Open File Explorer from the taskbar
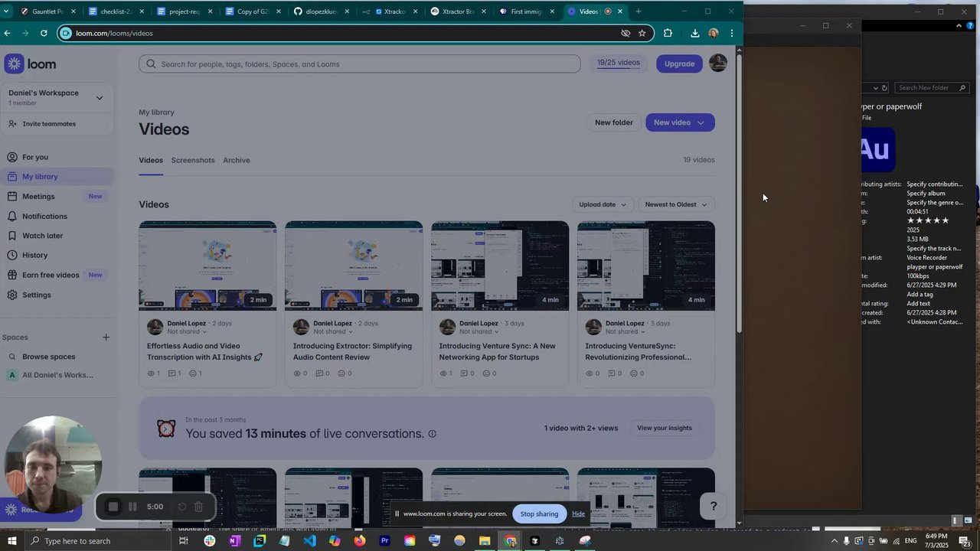Viewport: 980px width, 551px height. click(x=484, y=541)
